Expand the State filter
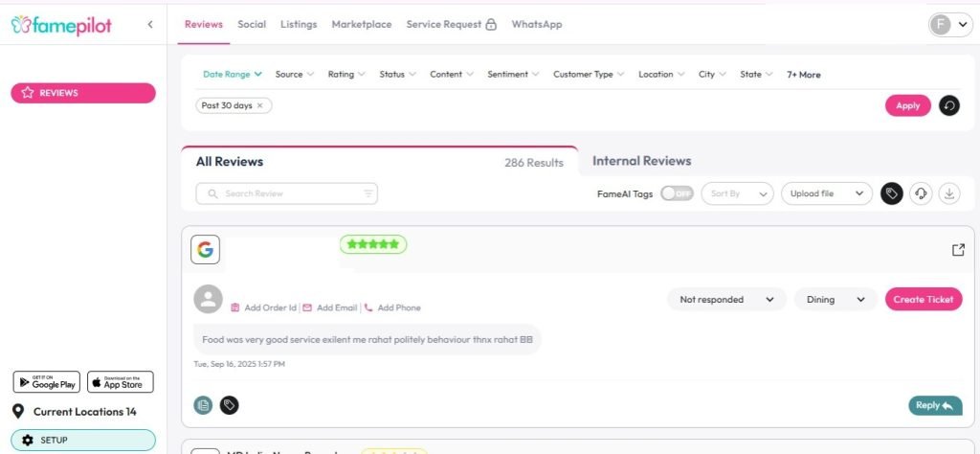This screenshot has width=980, height=454. coord(756,75)
